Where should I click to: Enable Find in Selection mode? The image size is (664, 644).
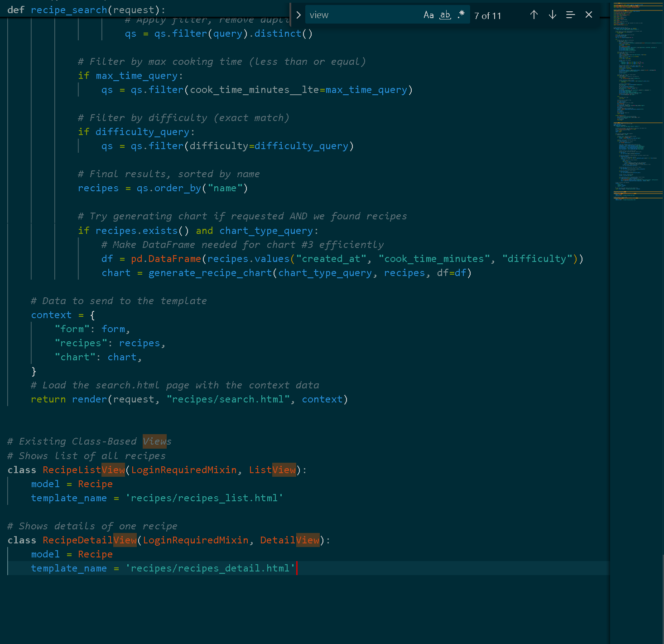pyautogui.click(x=570, y=15)
